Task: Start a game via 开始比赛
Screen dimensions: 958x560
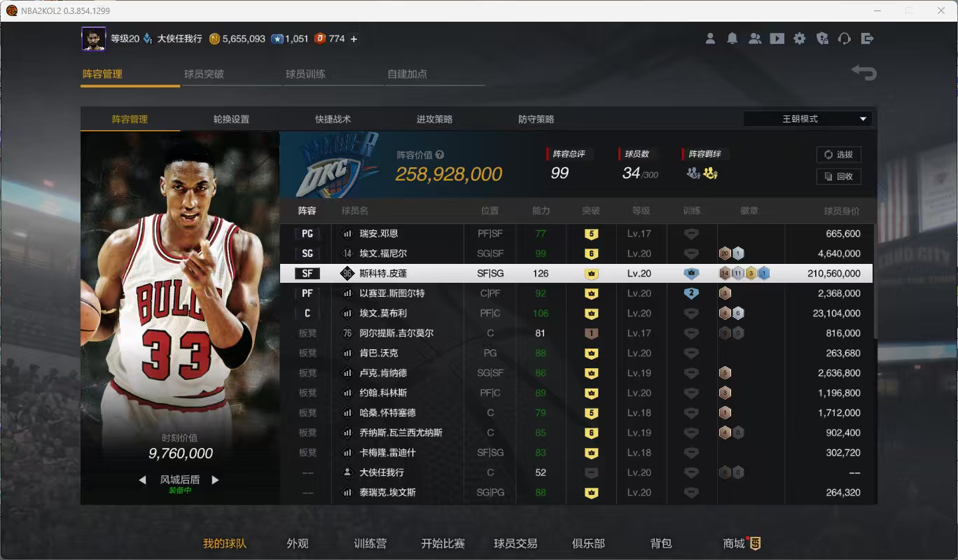Action: pyautogui.click(x=443, y=543)
